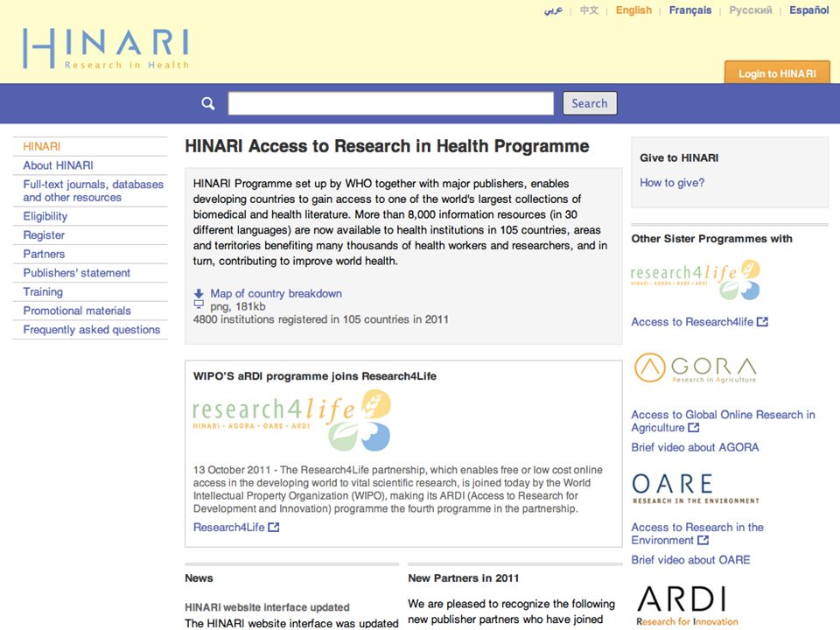Click inside the search text field
The width and height of the screenshot is (840, 630).
[x=390, y=103]
